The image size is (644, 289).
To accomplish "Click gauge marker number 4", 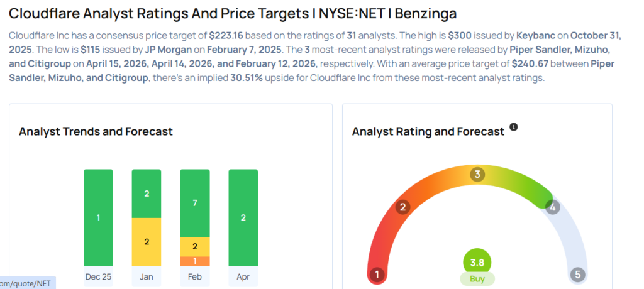I will coord(553,207).
